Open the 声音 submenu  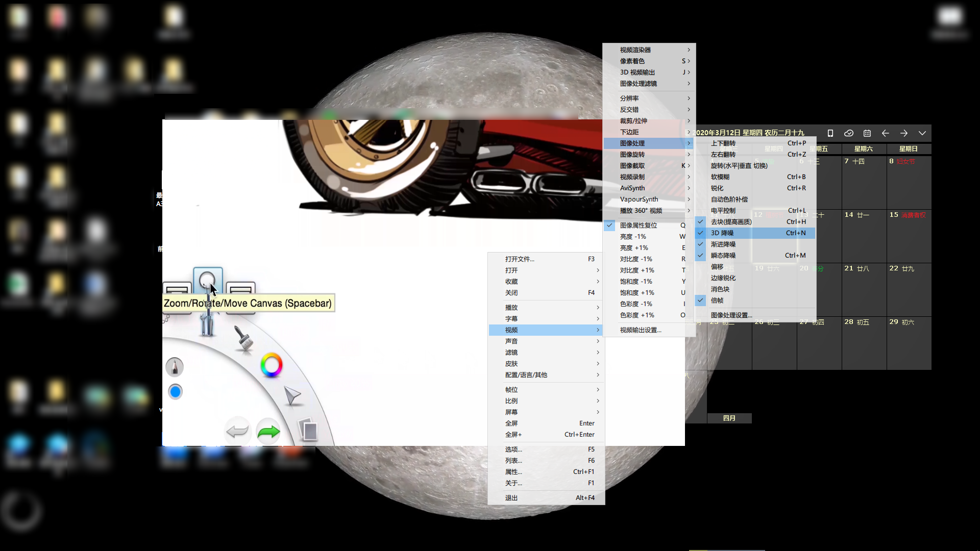point(546,341)
